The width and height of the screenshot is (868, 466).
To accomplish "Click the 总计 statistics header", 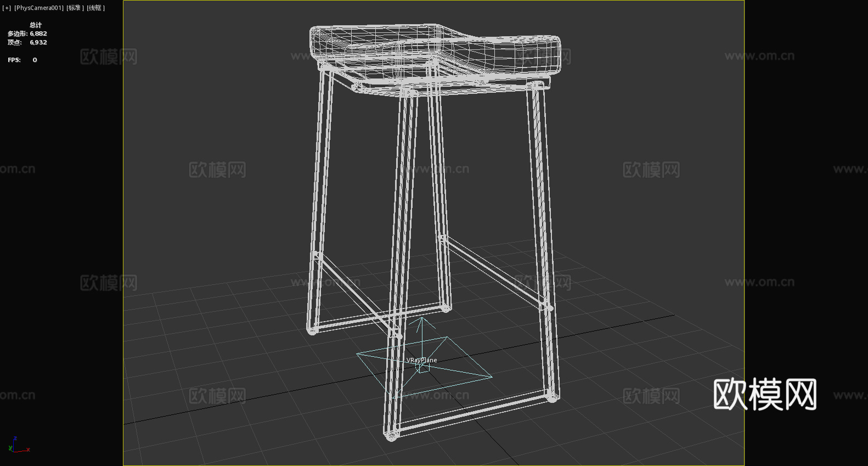I will tap(36, 25).
